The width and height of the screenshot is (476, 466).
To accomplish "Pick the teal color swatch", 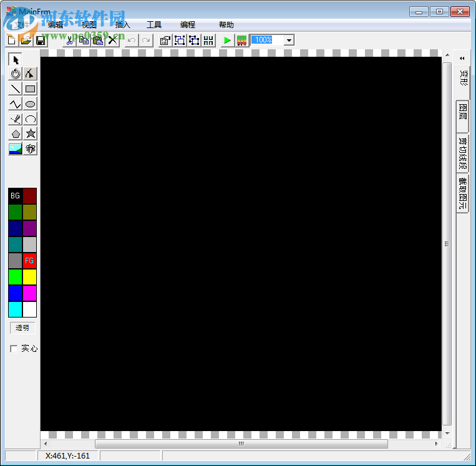I will (x=15, y=245).
